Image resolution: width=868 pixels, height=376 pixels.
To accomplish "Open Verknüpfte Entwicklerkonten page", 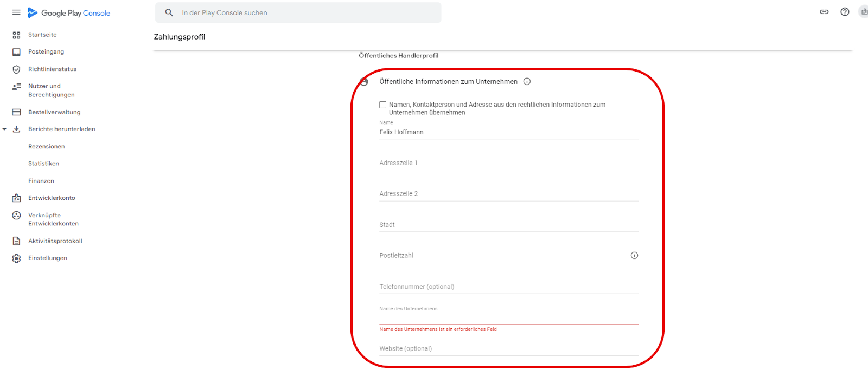I will pos(53,219).
